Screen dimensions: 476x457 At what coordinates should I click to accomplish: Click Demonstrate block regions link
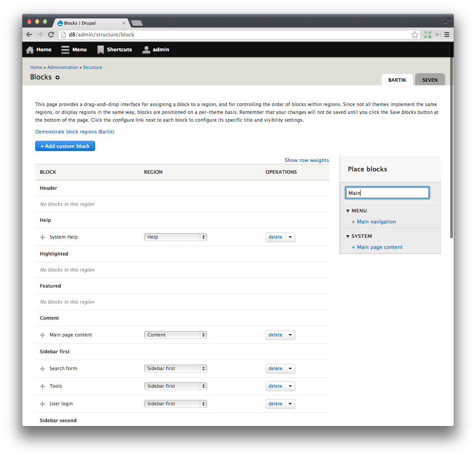coord(75,132)
